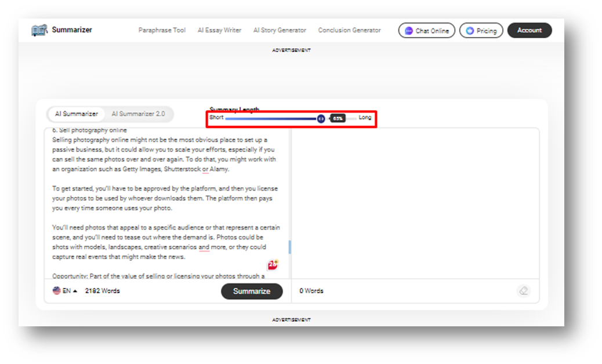Open the AI Essay Writer page
602x364 pixels.
coord(219,30)
